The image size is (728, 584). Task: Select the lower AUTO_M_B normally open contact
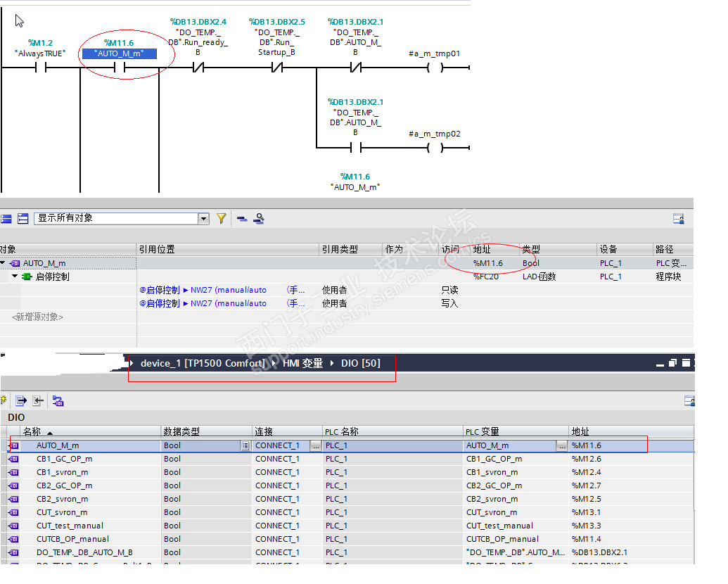click(x=356, y=148)
